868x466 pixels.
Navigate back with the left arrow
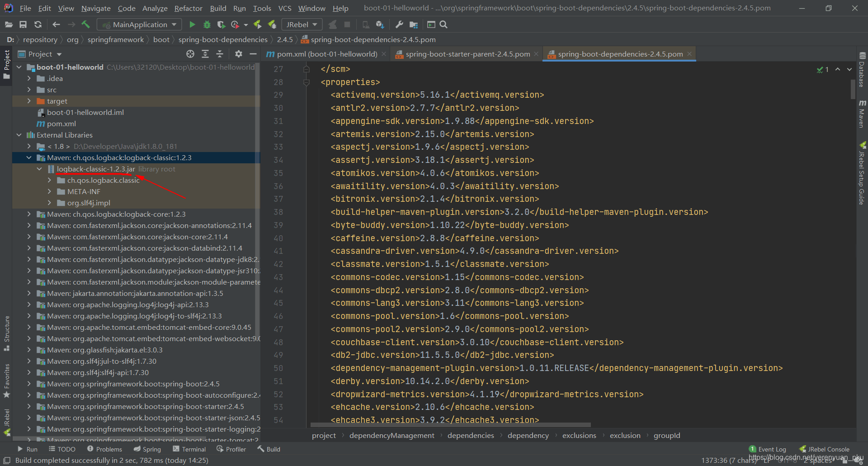[x=56, y=24]
